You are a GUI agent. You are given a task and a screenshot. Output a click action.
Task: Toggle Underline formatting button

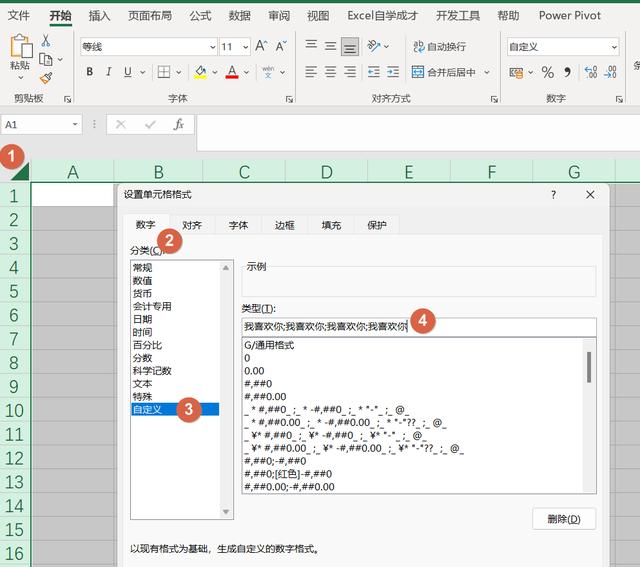(128, 72)
